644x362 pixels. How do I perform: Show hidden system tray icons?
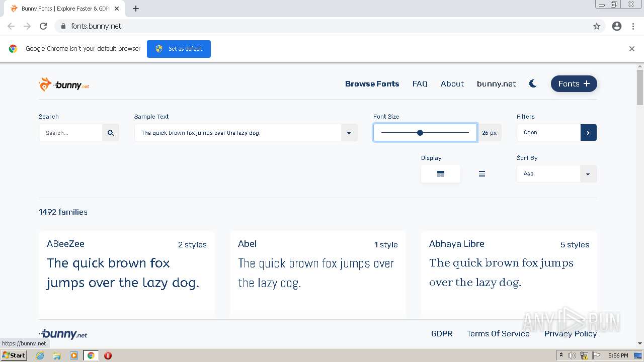(561, 355)
